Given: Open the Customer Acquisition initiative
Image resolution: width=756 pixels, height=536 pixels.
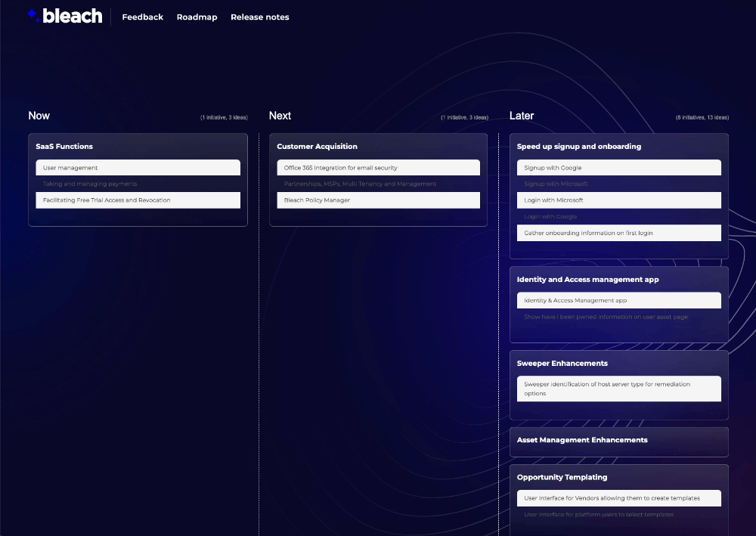Looking at the screenshot, I should tap(317, 146).
